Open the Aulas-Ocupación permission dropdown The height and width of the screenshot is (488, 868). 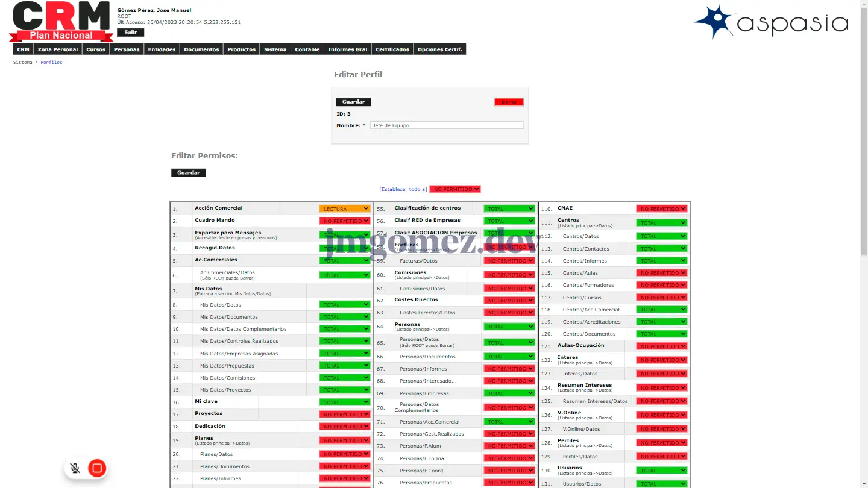click(x=661, y=346)
